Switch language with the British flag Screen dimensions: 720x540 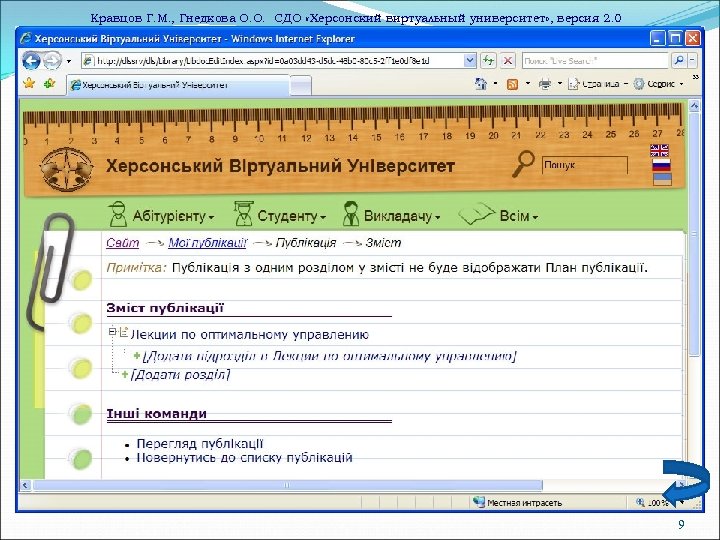(659, 150)
